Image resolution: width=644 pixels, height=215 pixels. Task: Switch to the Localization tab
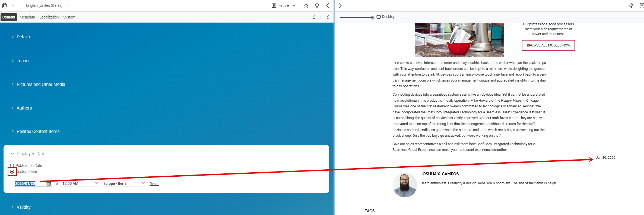[x=49, y=17]
